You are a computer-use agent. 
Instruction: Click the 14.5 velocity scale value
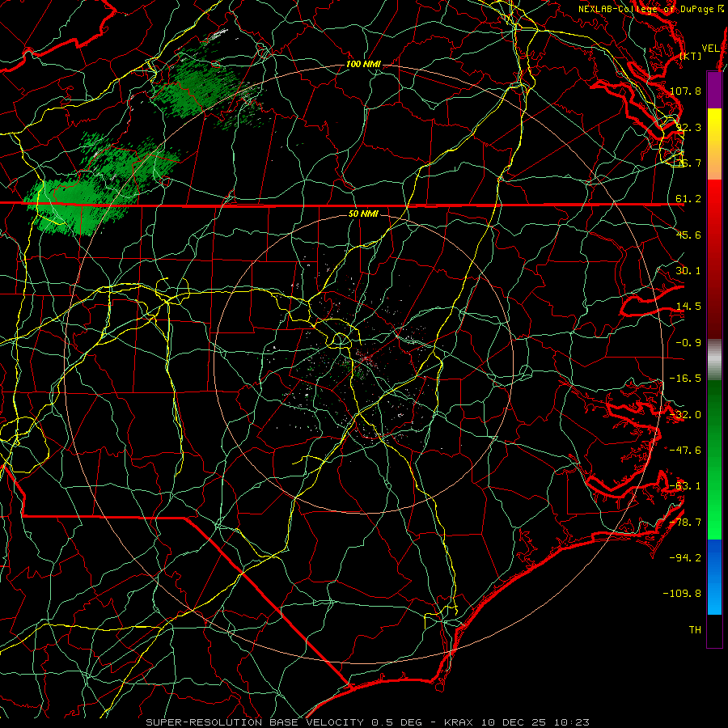pos(688,307)
